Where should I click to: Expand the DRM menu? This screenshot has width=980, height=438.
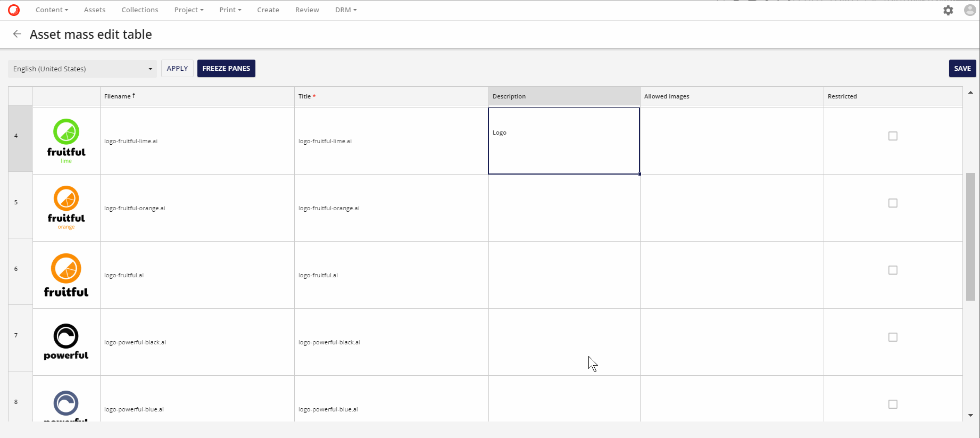pyautogui.click(x=346, y=10)
